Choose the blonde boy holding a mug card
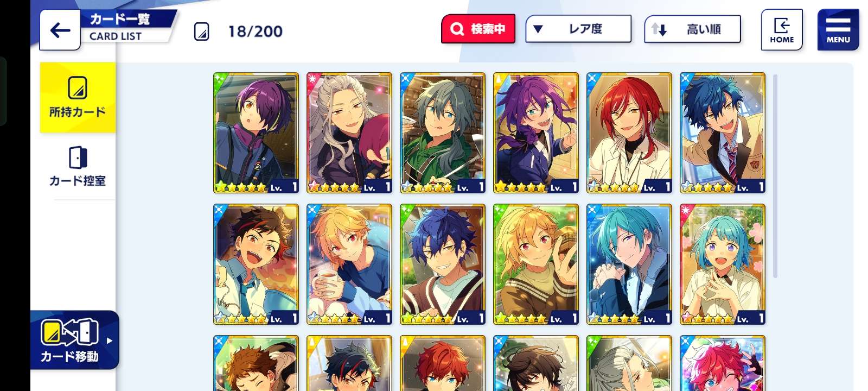 (x=349, y=264)
